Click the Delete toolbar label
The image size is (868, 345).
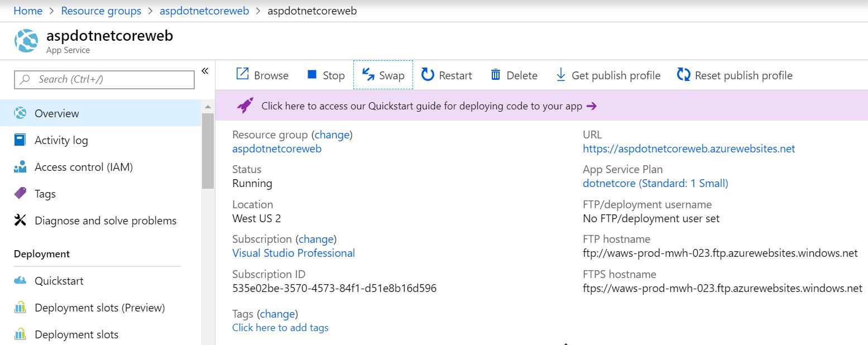522,75
